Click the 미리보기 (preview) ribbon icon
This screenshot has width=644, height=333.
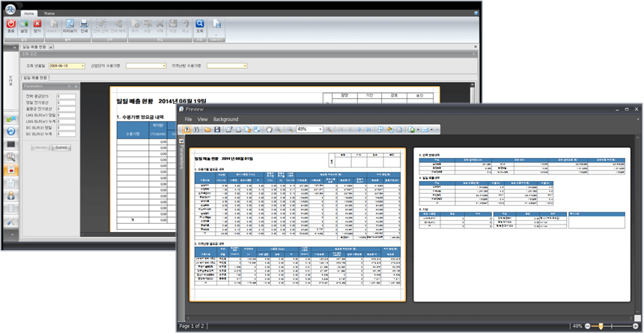(69, 25)
